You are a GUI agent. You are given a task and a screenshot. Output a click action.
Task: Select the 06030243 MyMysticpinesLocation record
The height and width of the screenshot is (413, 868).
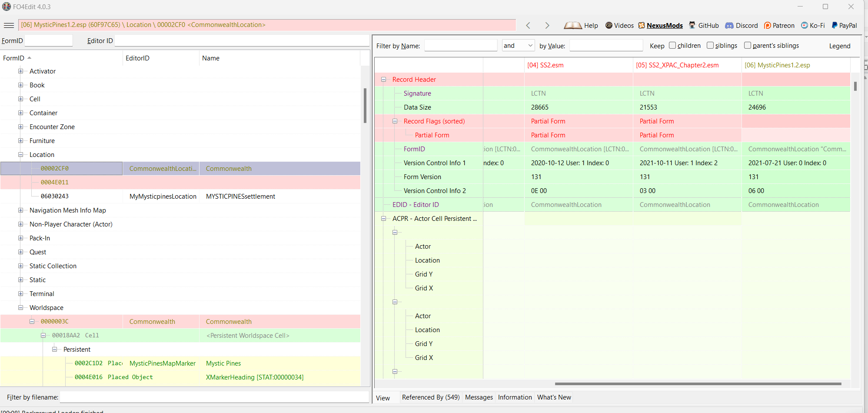pos(180,196)
